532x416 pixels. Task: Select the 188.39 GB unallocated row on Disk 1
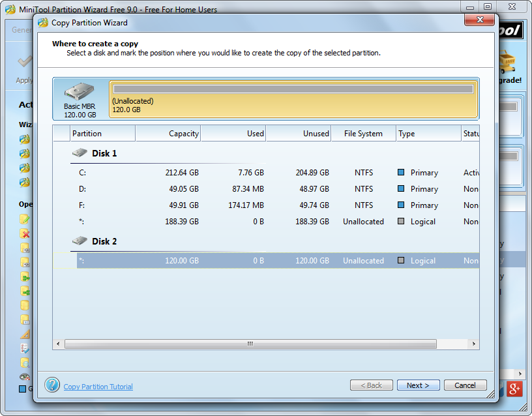[266, 221]
